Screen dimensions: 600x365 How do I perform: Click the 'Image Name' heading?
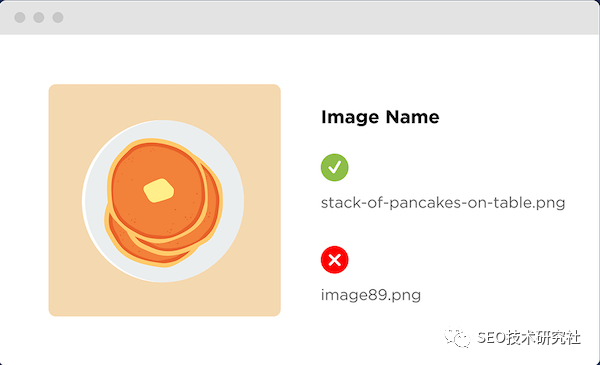pos(380,117)
